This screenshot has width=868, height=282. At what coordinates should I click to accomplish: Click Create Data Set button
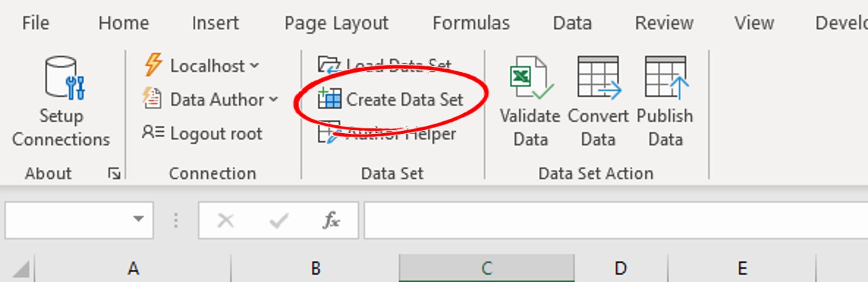[x=391, y=100]
